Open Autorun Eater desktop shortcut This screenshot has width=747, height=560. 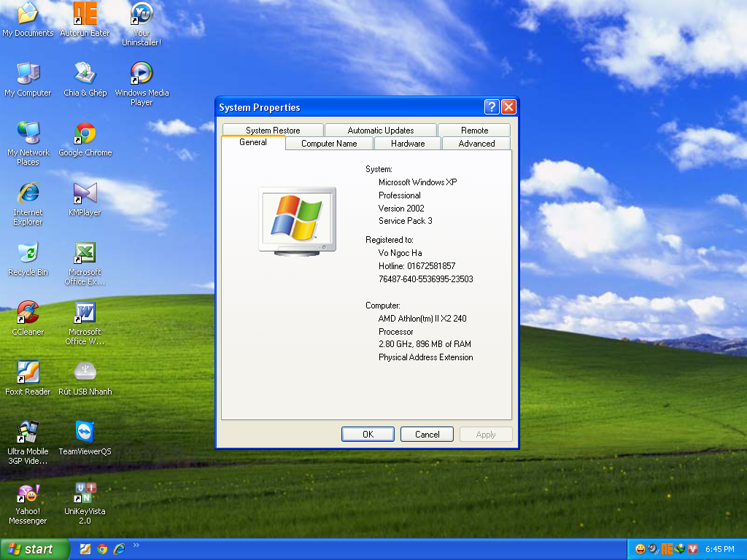pos(85,19)
